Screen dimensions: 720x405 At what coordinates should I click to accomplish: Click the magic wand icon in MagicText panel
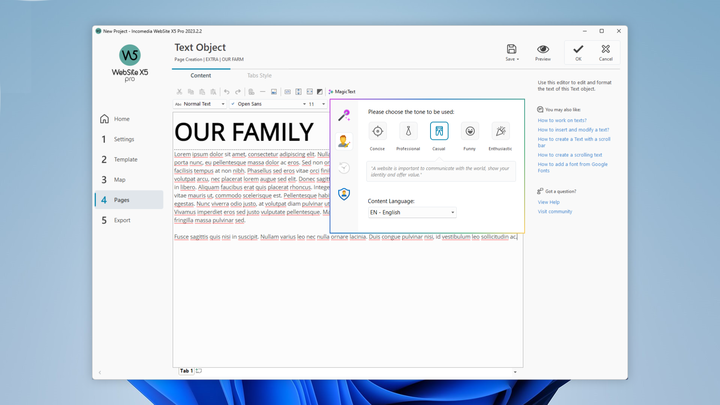tap(344, 116)
